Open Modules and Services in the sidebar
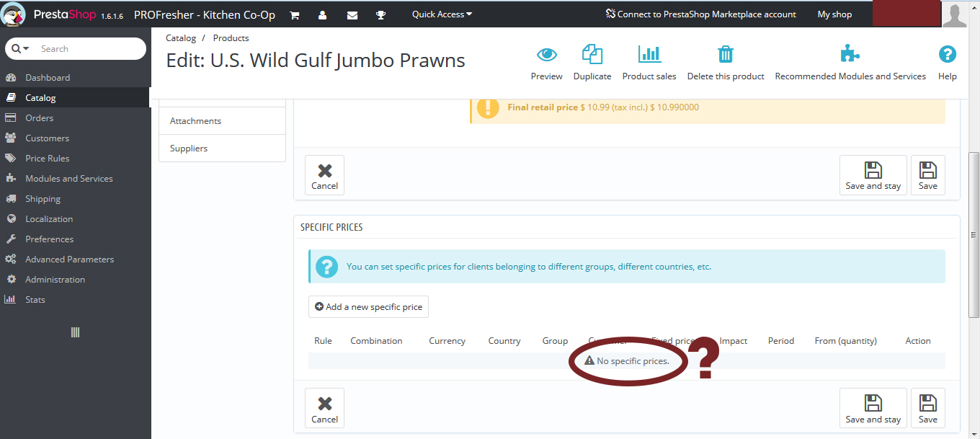980x439 pixels. coord(68,179)
